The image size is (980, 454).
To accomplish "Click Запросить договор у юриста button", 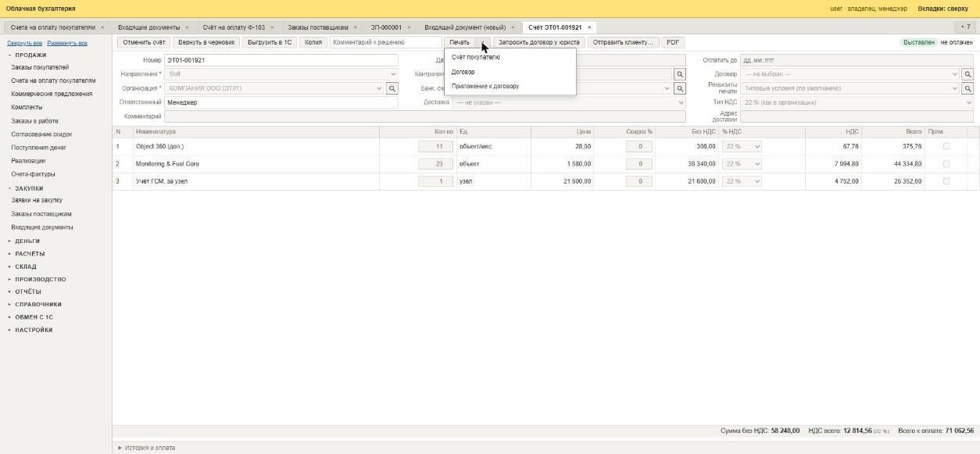I will pos(539,42).
